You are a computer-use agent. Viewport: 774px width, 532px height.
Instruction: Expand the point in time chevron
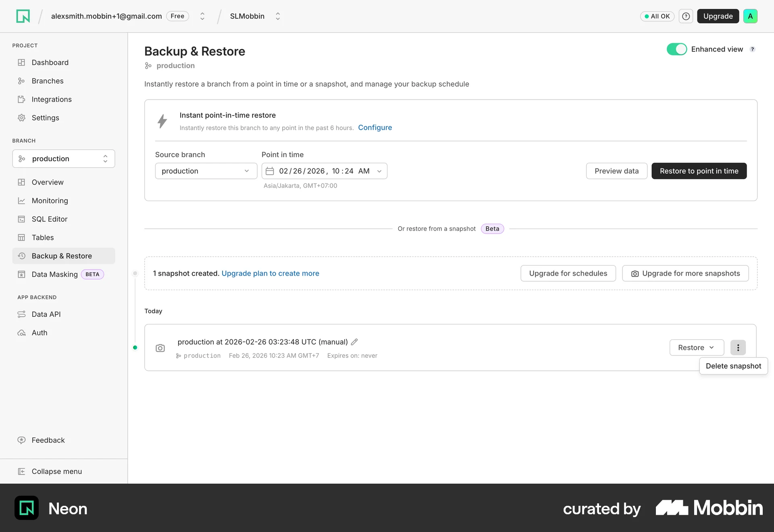(379, 171)
